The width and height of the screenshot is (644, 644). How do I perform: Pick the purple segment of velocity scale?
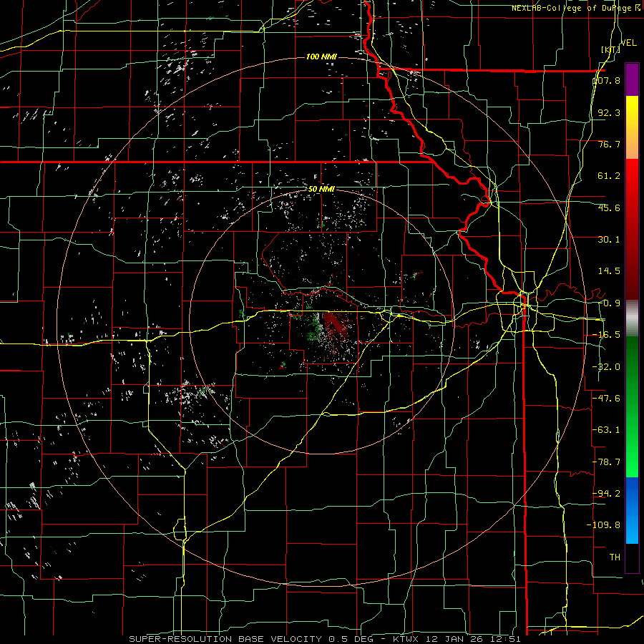click(632, 79)
